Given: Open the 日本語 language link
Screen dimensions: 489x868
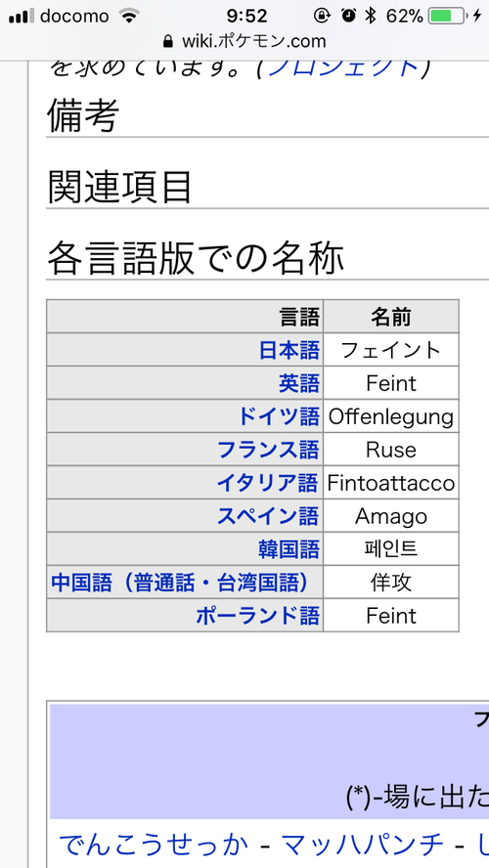Looking at the screenshot, I should click(x=289, y=350).
